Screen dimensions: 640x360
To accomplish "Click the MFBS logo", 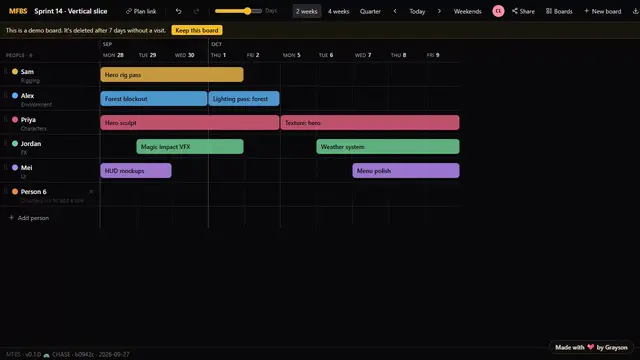I will 18,11.
